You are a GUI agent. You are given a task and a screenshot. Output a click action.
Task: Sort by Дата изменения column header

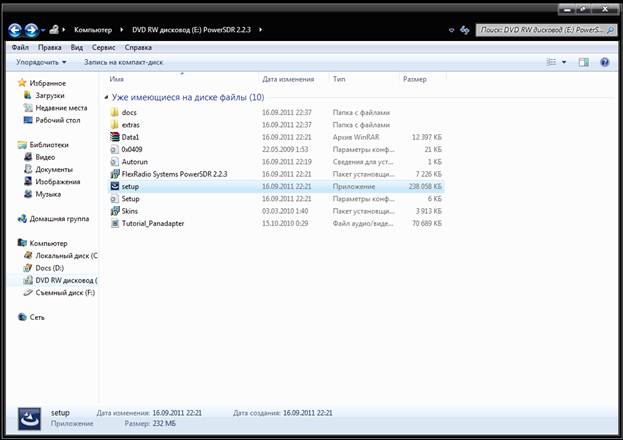coord(288,79)
